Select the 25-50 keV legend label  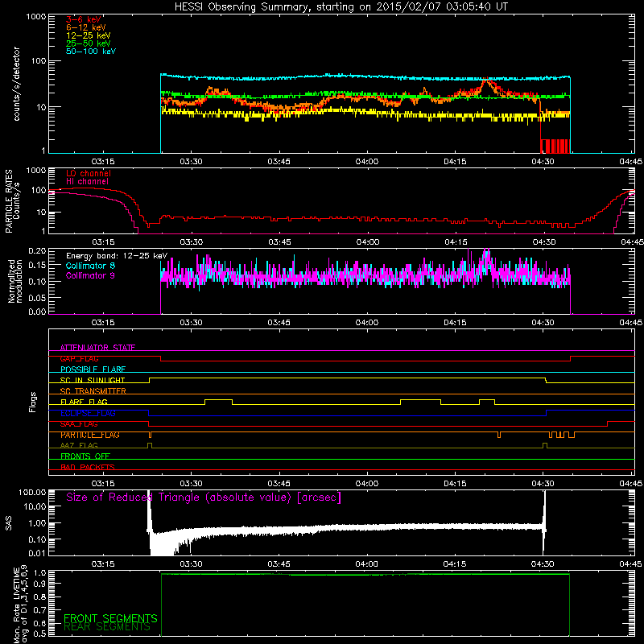(x=89, y=43)
